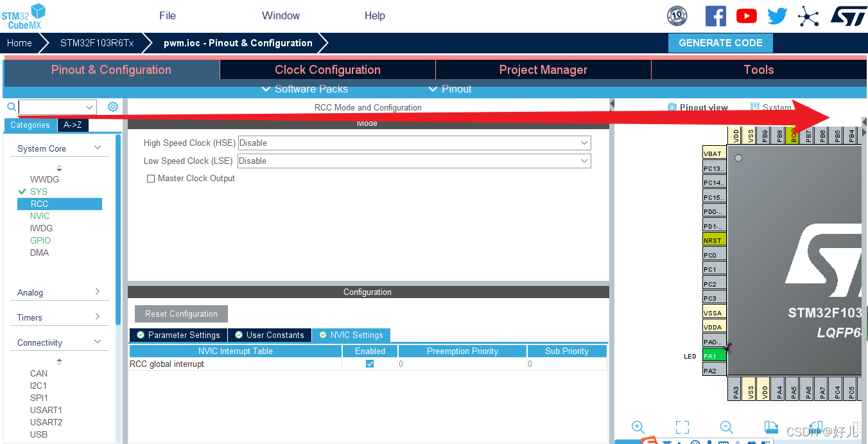
Task: Click the categories list vertical scrollbar
Action: click(118, 229)
